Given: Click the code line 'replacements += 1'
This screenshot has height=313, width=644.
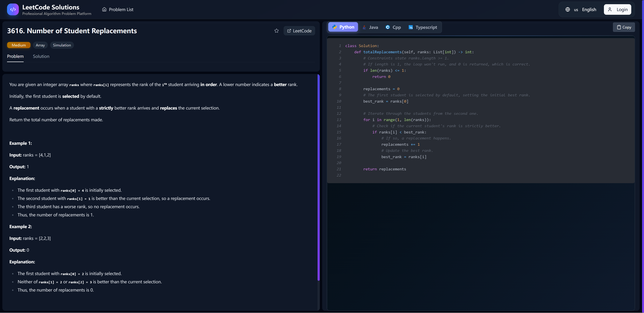Looking at the screenshot, I should click(400, 144).
